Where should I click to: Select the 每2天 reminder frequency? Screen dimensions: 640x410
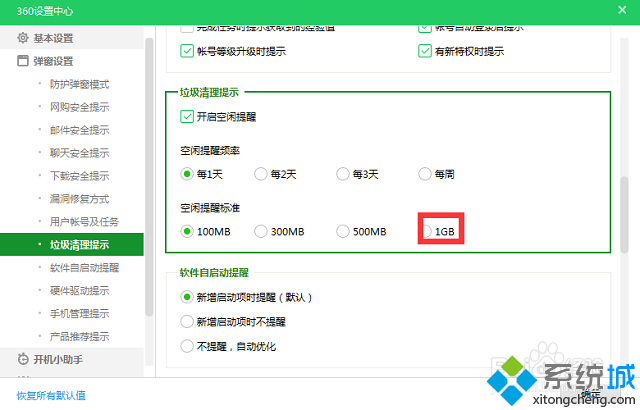[x=261, y=173]
